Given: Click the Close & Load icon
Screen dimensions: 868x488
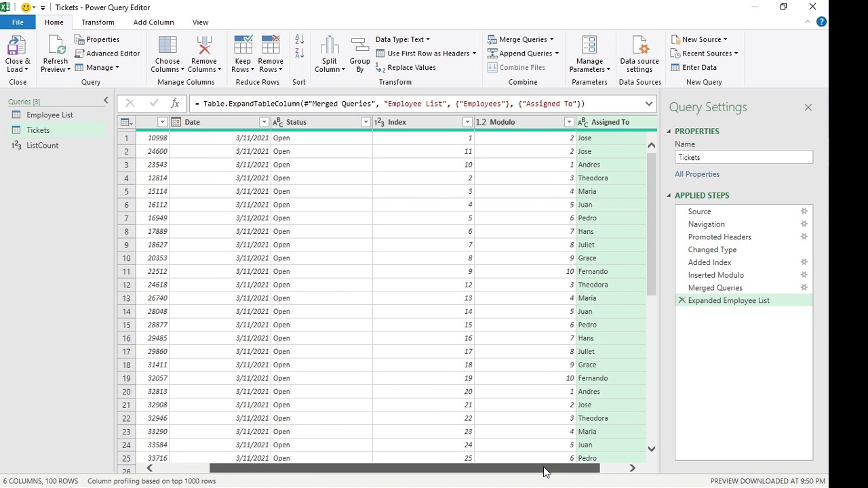Looking at the screenshot, I should 16,45.
